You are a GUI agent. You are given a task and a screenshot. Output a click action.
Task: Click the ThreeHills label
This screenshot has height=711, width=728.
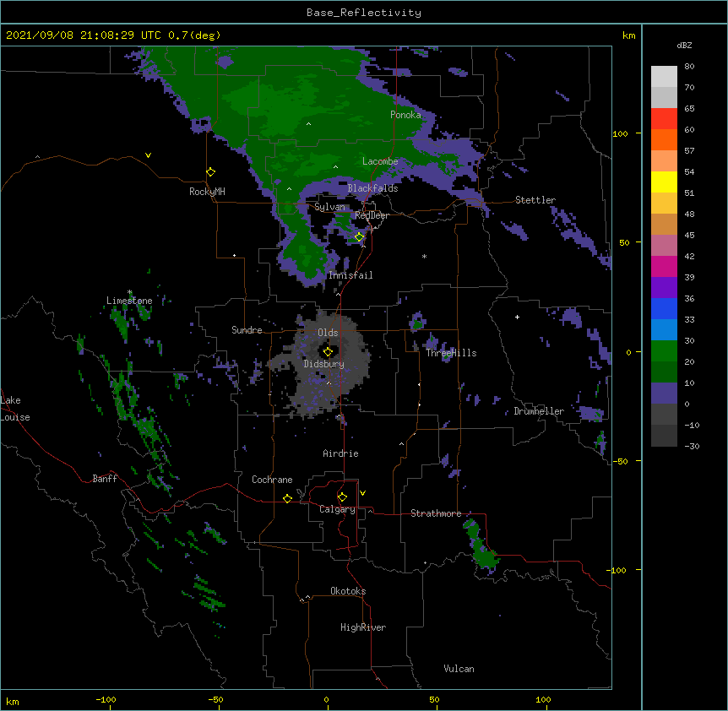tap(451, 353)
